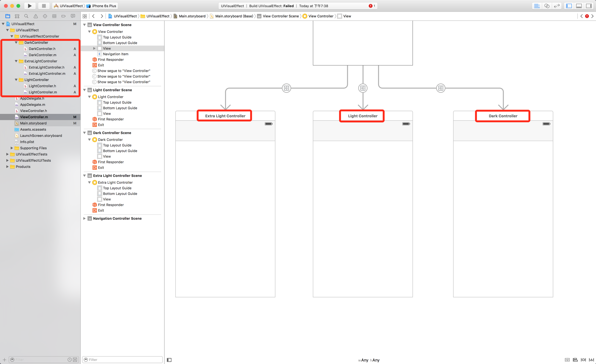Select Main.storyboard in the jump bar
The image size is (596, 364).
click(x=192, y=16)
